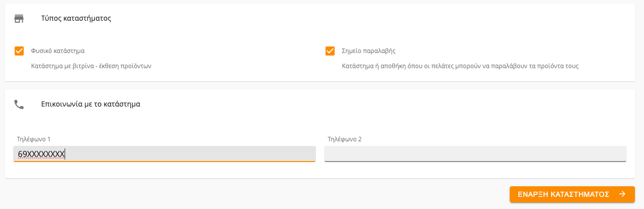Click the description Κατάστημα με βιτρίνα - έκθεση προϊόντων
This screenshot has width=644, height=209.
[x=91, y=66]
